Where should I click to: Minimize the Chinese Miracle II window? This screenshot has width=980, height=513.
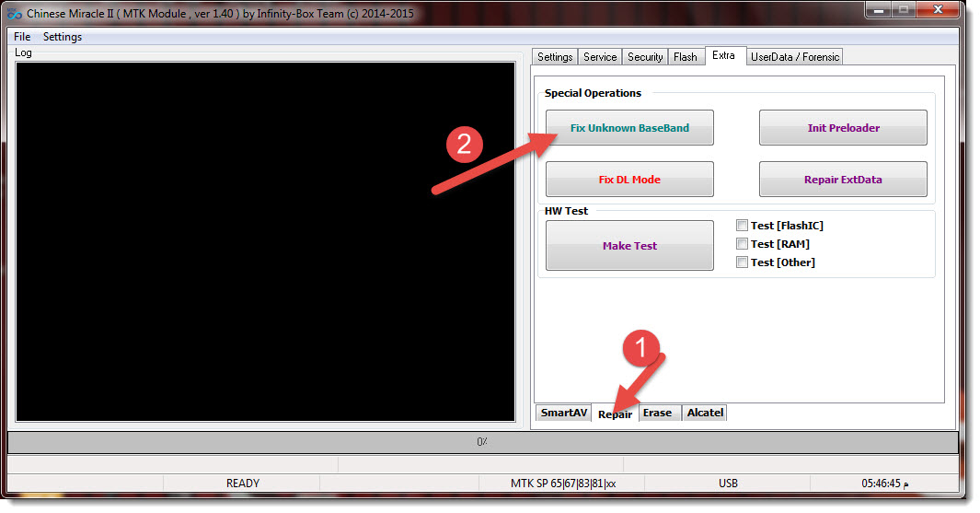click(x=879, y=9)
